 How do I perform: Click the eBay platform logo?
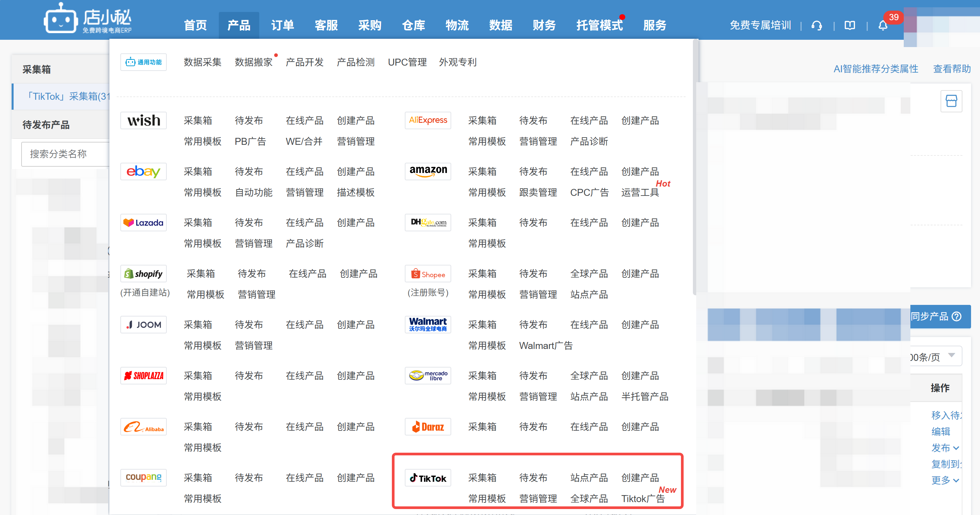click(144, 171)
